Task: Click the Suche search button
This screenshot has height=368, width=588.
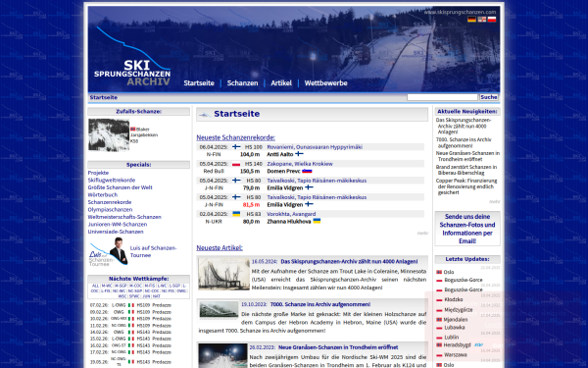Action: point(489,97)
